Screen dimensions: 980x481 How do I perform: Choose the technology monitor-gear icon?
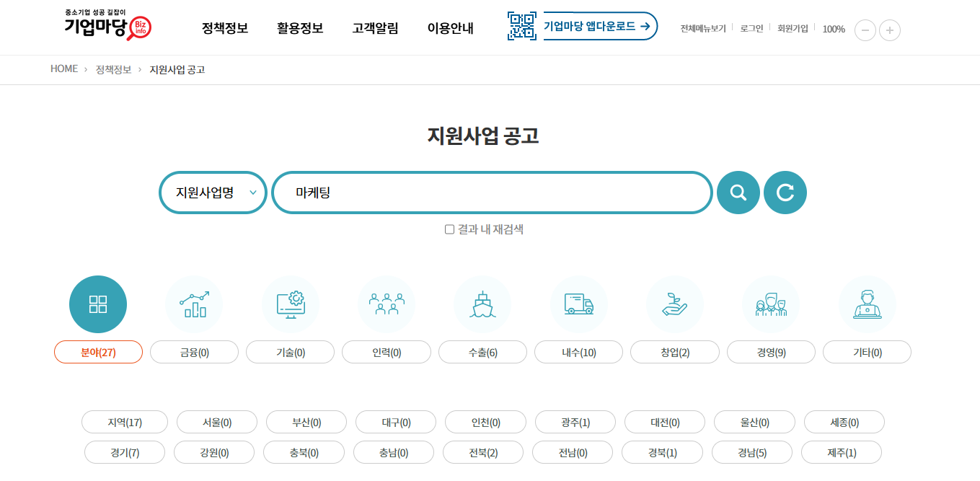click(x=290, y=304)
